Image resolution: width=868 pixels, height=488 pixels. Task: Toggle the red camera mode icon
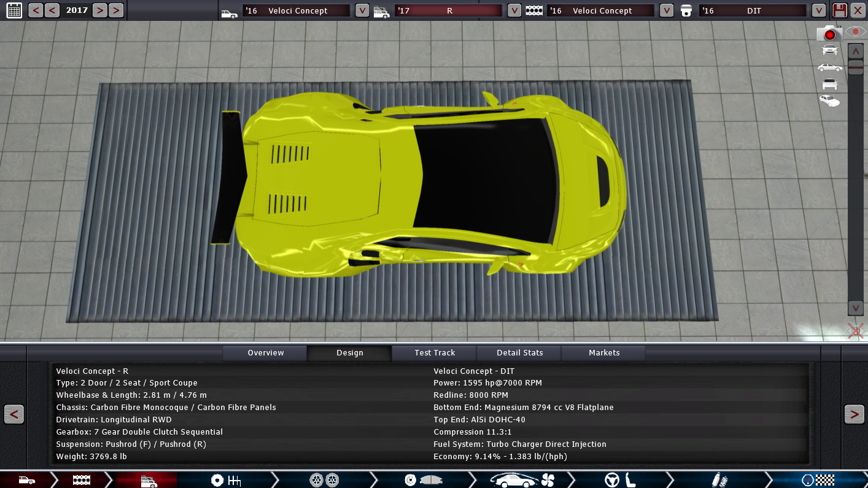pos(829,34)
